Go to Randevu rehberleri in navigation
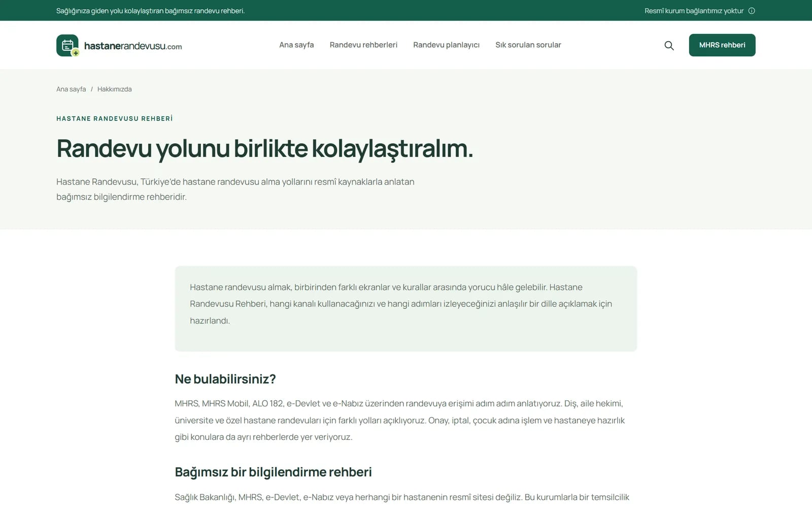812x508 pixels. (363, 45)
